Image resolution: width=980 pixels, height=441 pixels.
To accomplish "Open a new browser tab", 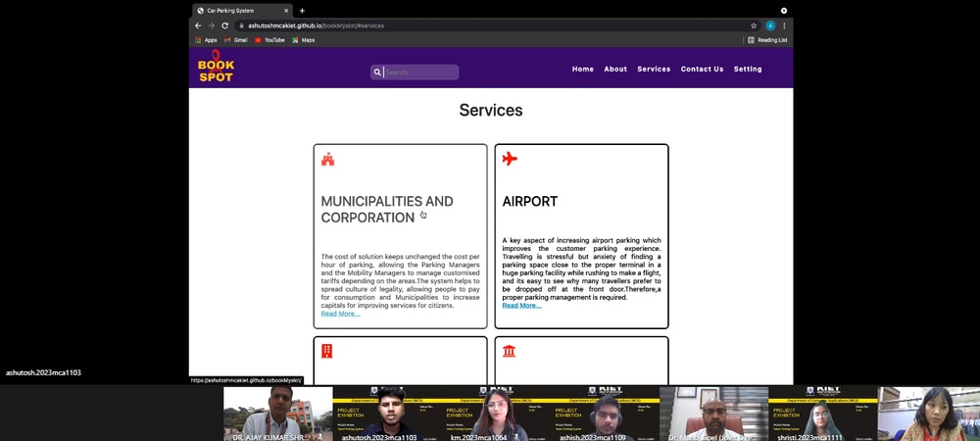I will 302,11.
